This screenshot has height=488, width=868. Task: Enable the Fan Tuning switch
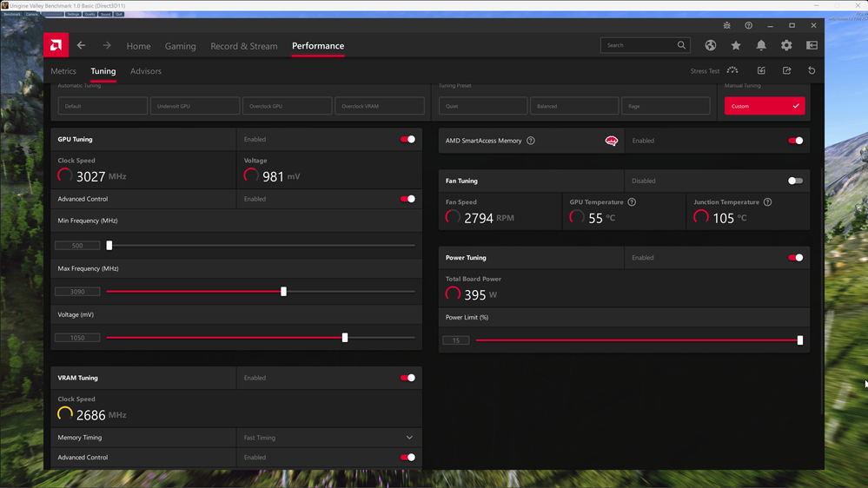796,181
